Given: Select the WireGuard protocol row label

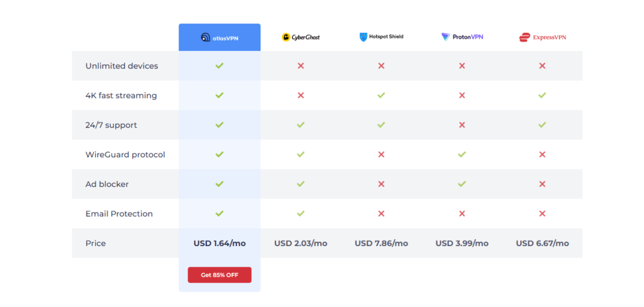Looking at the screenshot, I should click(125, 155).
